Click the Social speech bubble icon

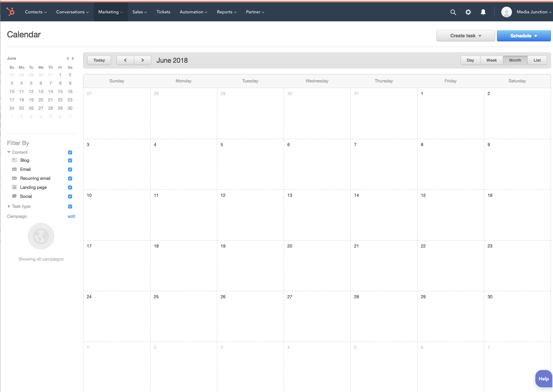(x=14, y=196)
